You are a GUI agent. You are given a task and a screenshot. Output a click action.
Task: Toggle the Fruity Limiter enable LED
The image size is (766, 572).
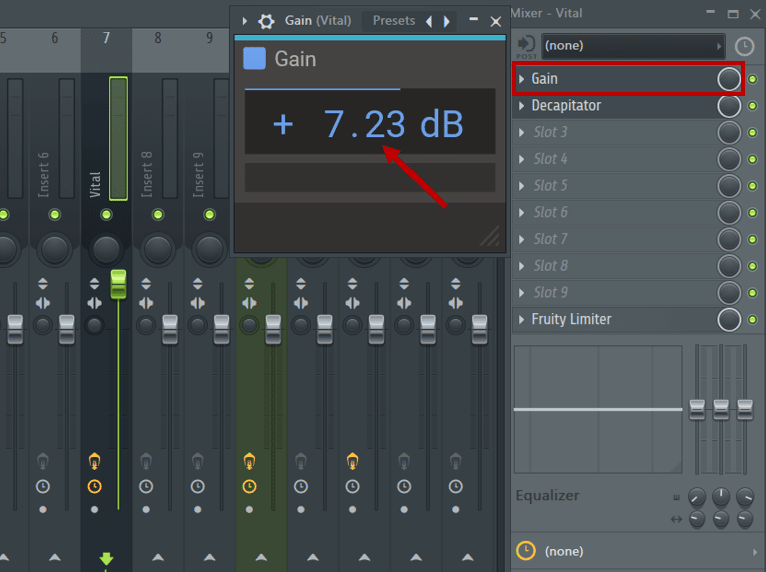pos(752,319)
